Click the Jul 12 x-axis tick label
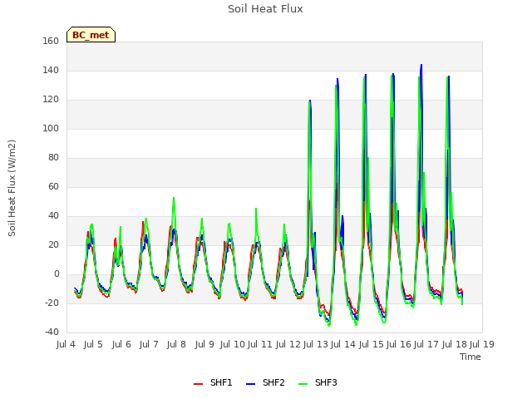532x399 pixels. point(288,344)
